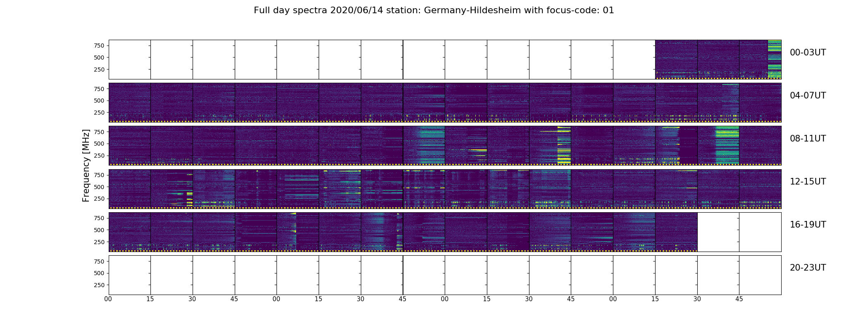Click the '750' tick of the 12-15UT row
The width and height of the screenshot is (868, 331).
[x=99, y=175]
